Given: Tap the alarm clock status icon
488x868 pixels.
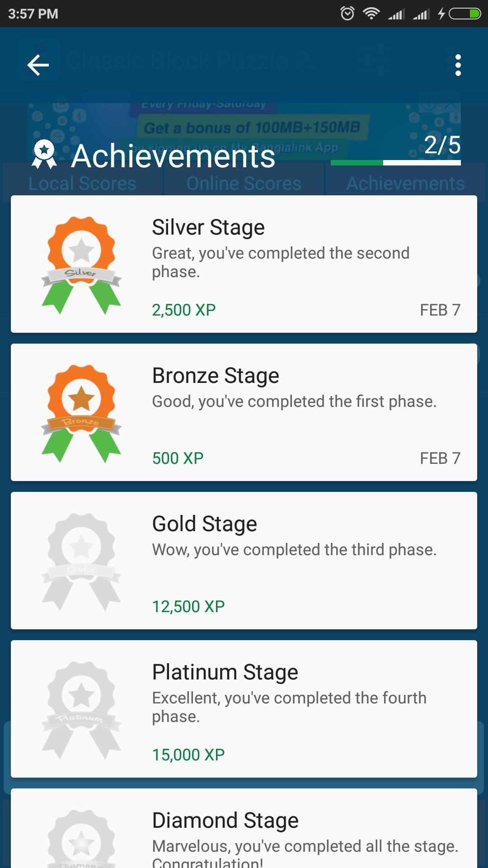Looking at the screenshot, I should 347,14.
